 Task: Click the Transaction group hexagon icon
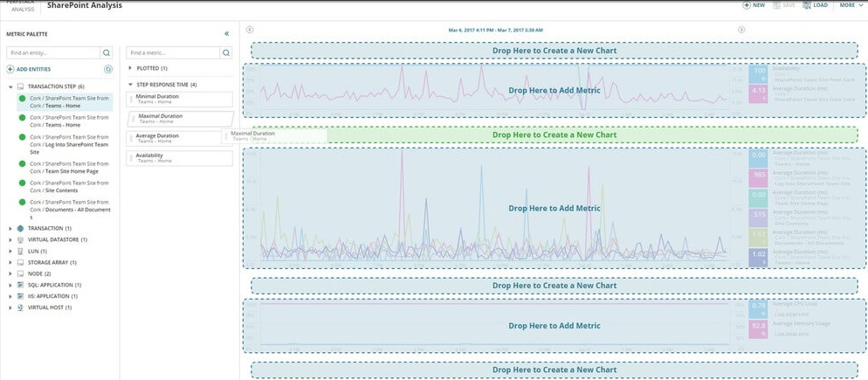pyautogui.click(x=20, y=228)
